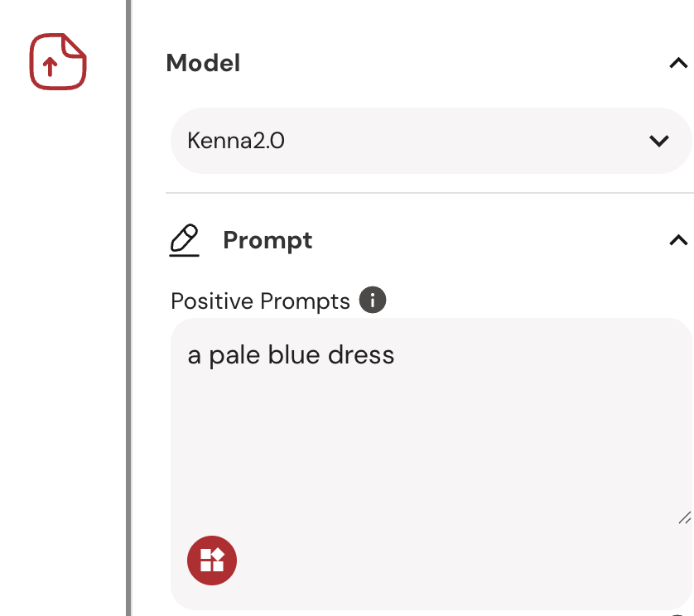Click the separator line under Model section

click(429, 193)
